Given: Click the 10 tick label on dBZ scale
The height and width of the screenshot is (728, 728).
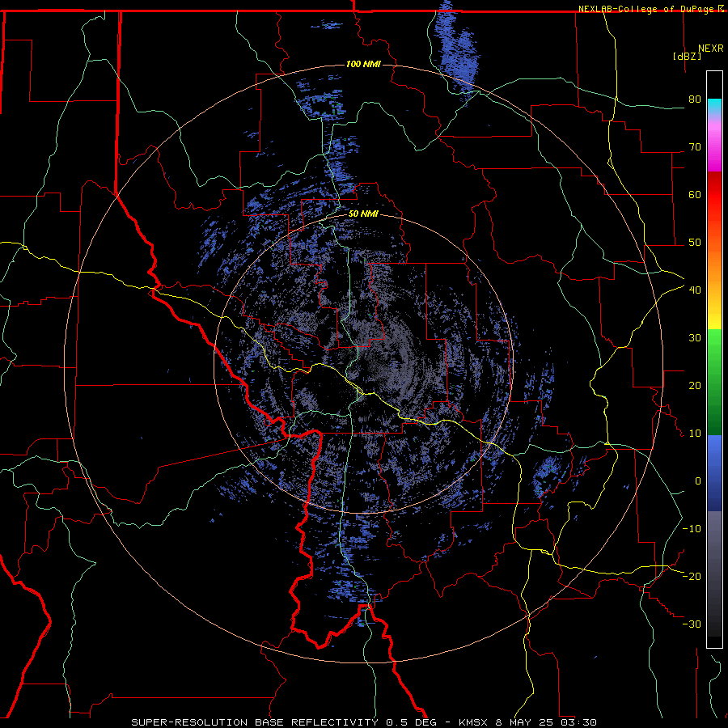Looking at the screenshot, I should coord(695,434).
